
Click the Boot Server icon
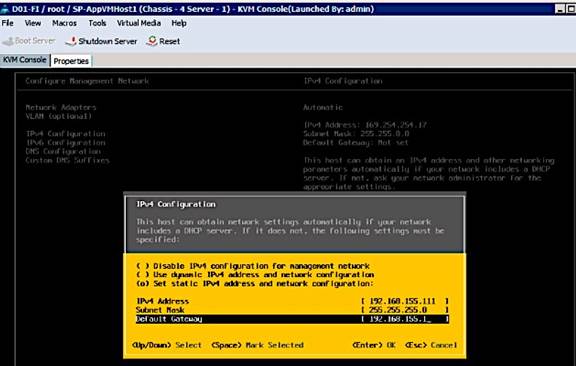(7, 41)
